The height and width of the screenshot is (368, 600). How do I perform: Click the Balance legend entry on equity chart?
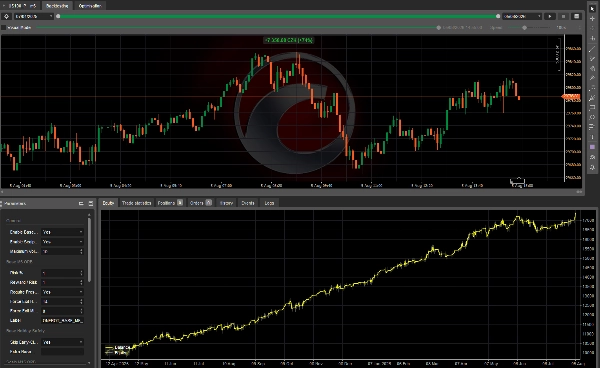point(118,347)
